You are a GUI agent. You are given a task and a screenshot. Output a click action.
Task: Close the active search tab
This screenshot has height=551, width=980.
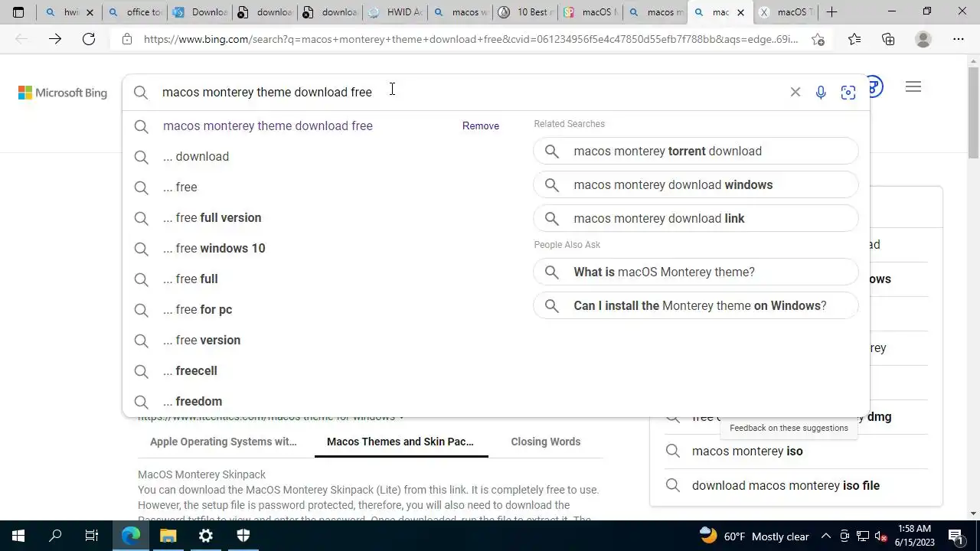coord(740,12)
